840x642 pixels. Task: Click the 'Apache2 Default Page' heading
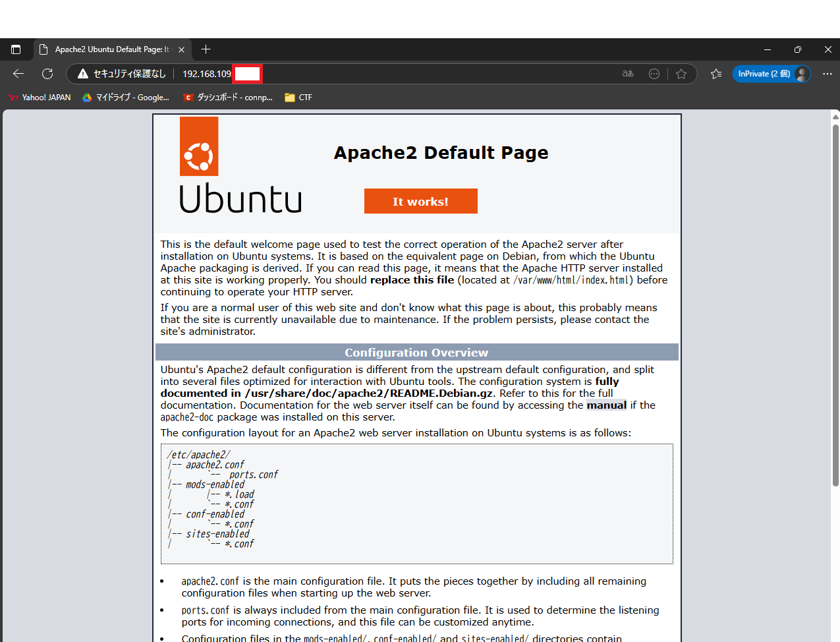[x=441, y=153]
